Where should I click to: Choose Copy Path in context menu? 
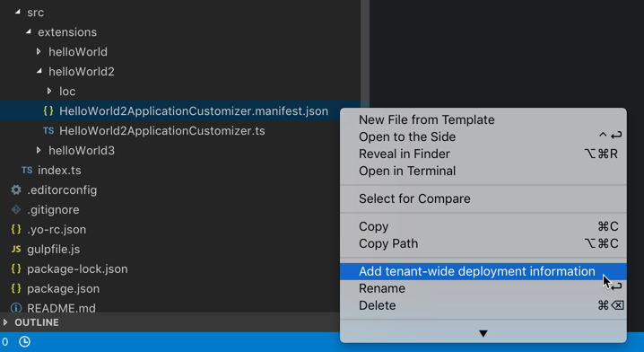(483, 243)
